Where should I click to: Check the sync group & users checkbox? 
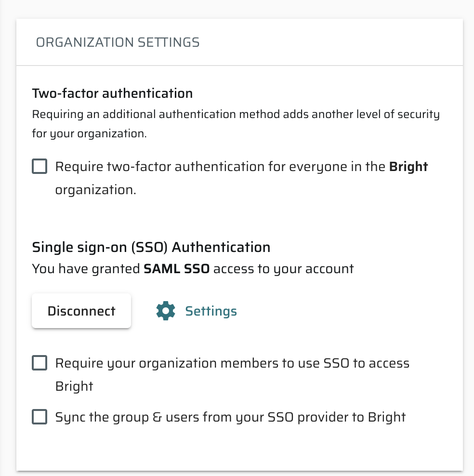pos(39,417)
